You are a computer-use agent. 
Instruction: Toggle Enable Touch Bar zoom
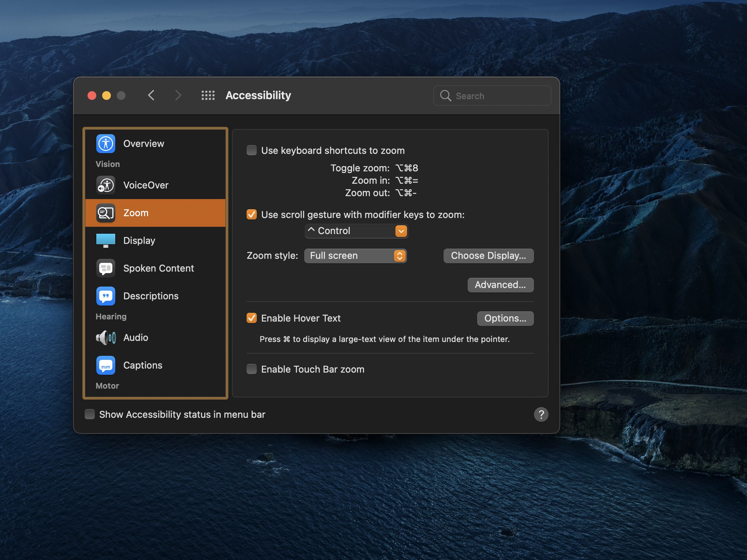(251, 369)
